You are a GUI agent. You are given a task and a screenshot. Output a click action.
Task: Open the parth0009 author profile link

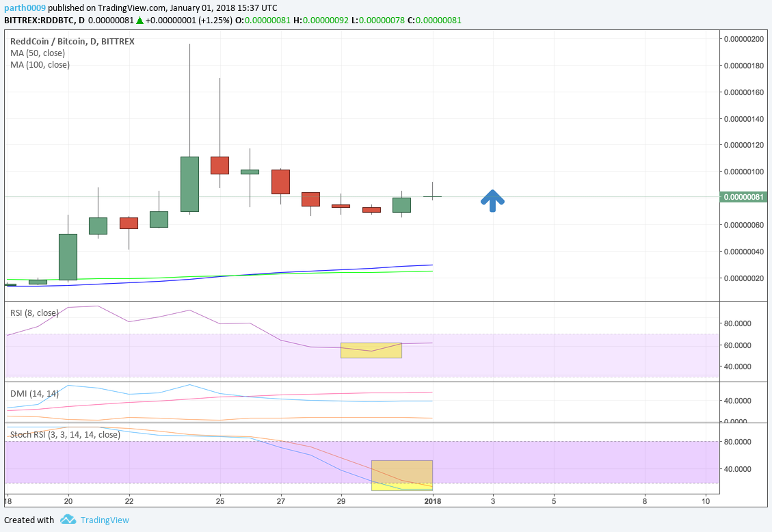pos(25,8)
